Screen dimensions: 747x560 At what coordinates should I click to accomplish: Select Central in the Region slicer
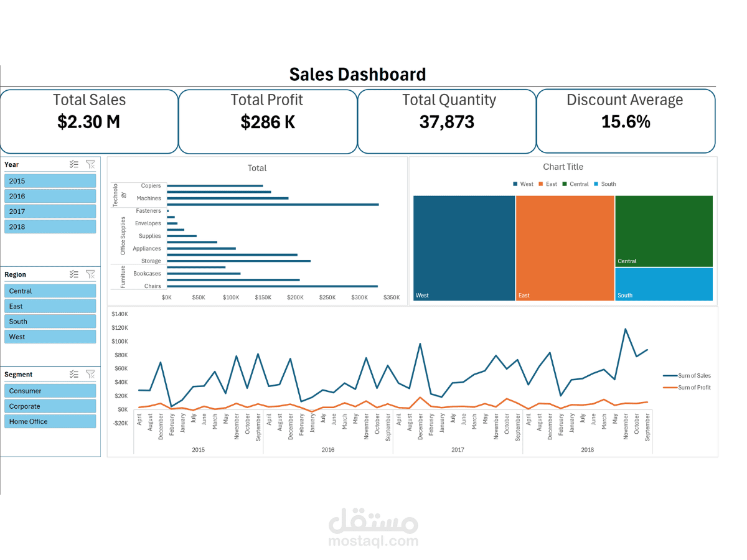50,291
